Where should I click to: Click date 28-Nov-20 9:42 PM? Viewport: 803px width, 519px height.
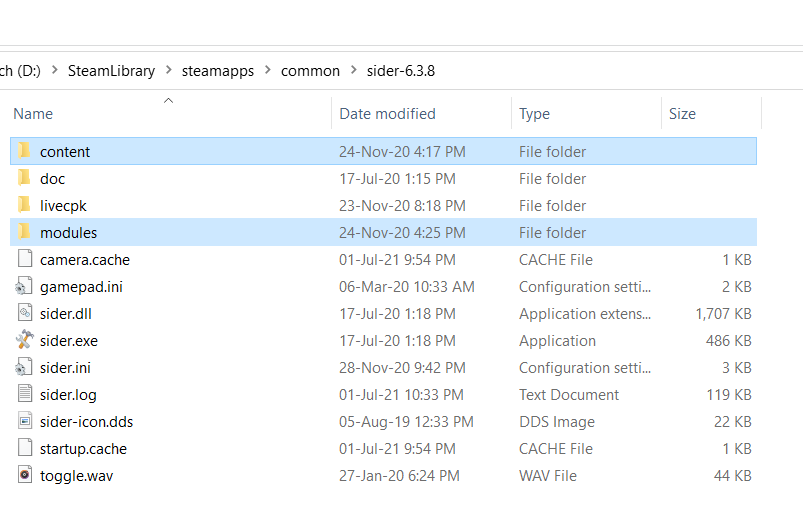pos(403,368)
